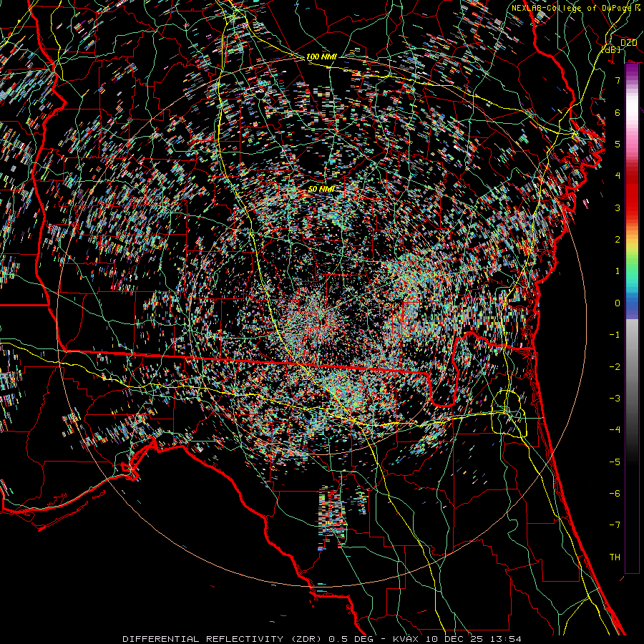Screen dimensions: 644x644
Task: Click the KVAX radar site identifier
Action: pyautogui.click(x=407, y=639)
